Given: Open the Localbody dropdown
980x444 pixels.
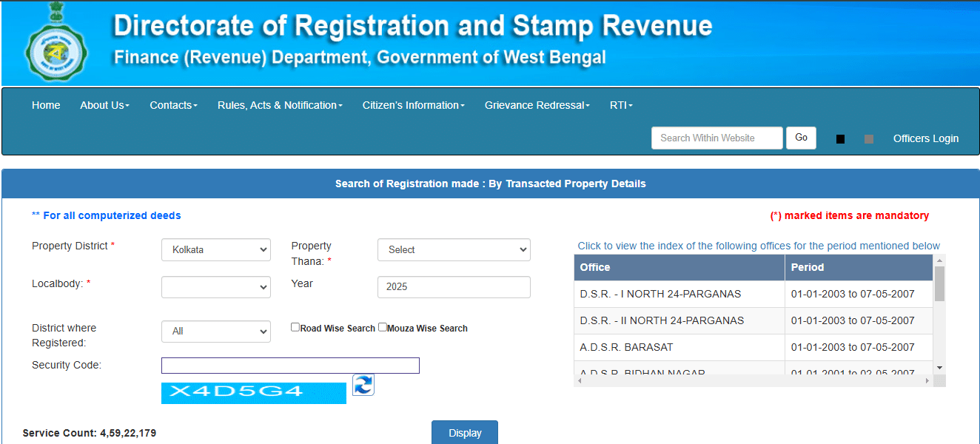Looking at the screenshot, I should point(215,287).
